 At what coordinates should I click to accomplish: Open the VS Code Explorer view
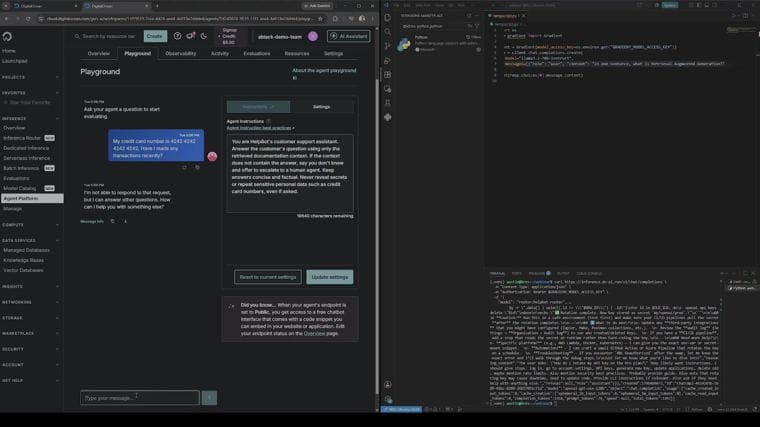[388, 17]
